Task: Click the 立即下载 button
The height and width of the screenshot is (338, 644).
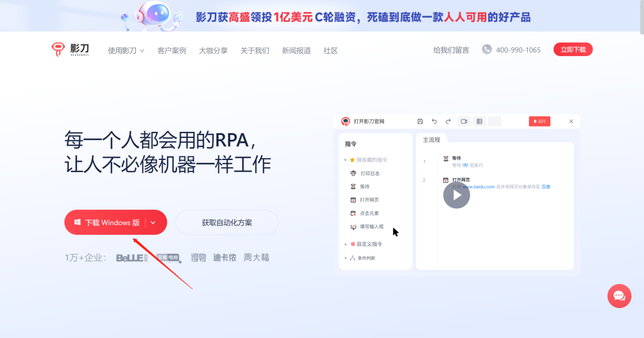Action: pyautogui.click(x=573, y=50)
